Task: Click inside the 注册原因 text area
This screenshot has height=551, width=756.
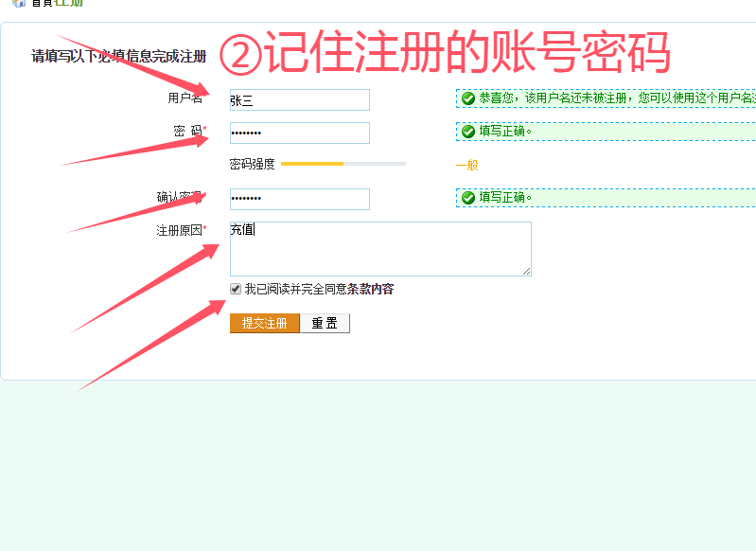Action: (x=380, y=249)
